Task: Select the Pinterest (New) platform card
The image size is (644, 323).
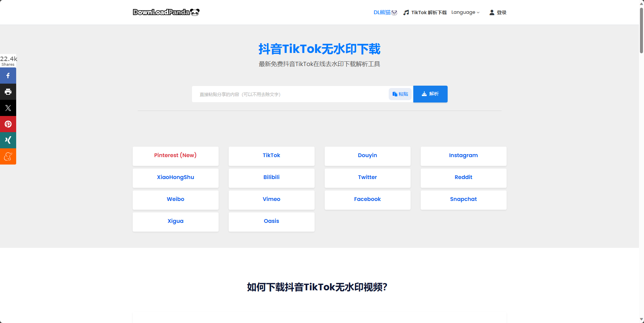Action: pos(175,155)
